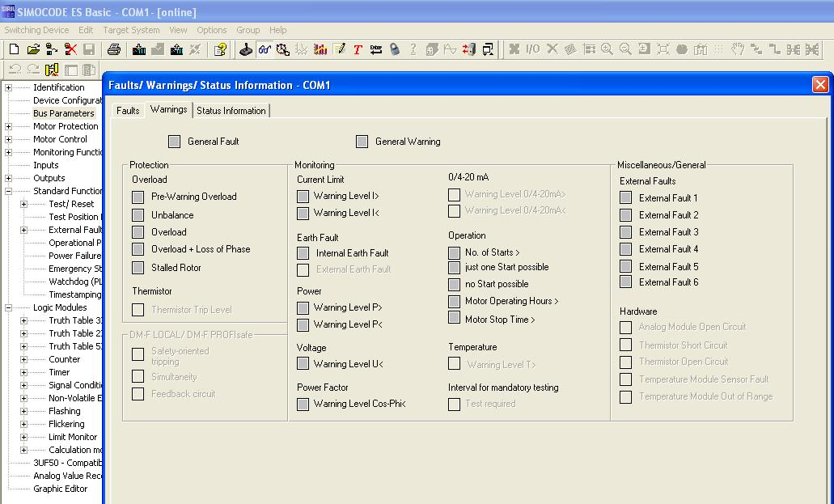Click the External Fault 3 checkbox
This screenshot has width=834, height=504.
pyautogui.click(x=625, y=232)
